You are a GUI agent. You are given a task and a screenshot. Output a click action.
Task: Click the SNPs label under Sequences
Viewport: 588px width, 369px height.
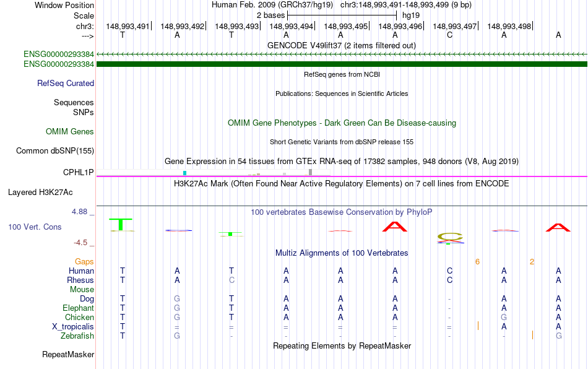[x=84, y=112]
